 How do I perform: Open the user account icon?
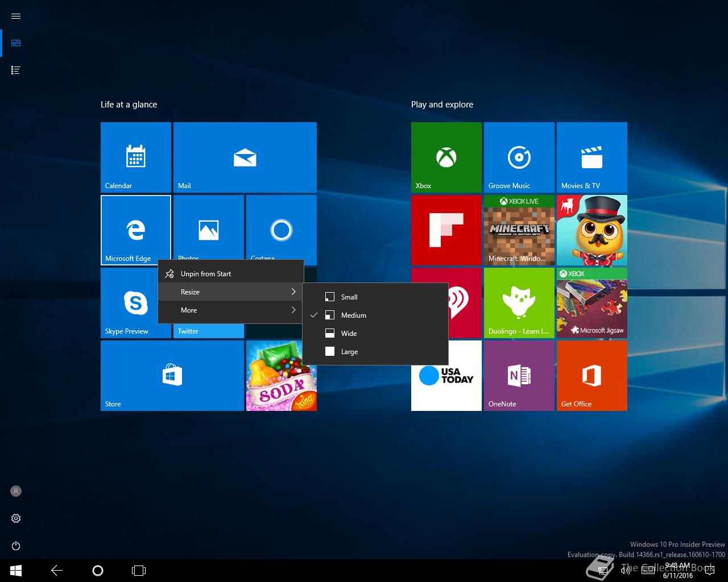click(x=16, y=491)
